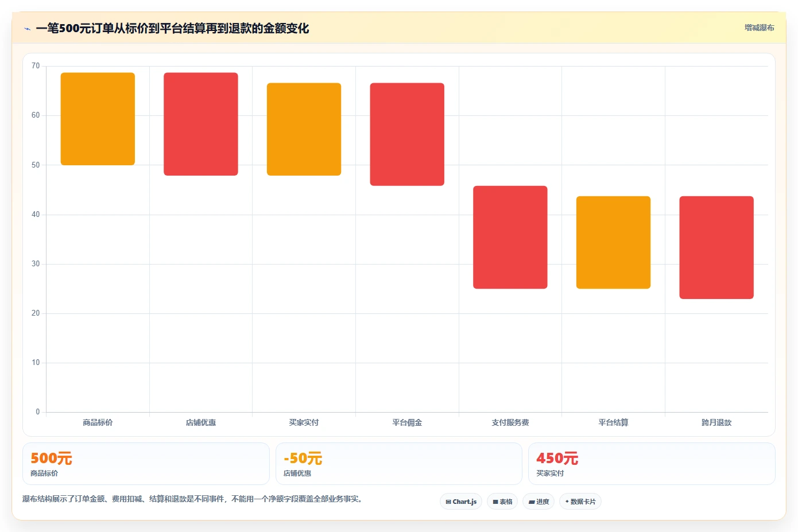
Task: Click the lightning icon beside the chart title
Action: tap(27, 29)
